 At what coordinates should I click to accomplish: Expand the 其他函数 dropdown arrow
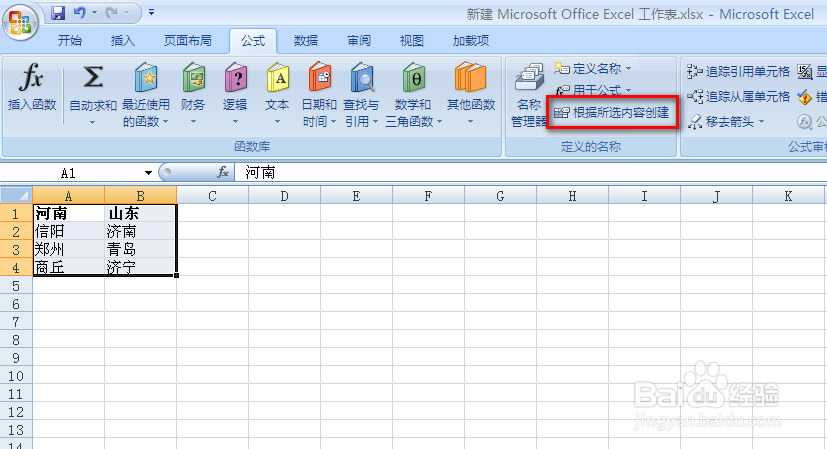click(x=470, y=122)
